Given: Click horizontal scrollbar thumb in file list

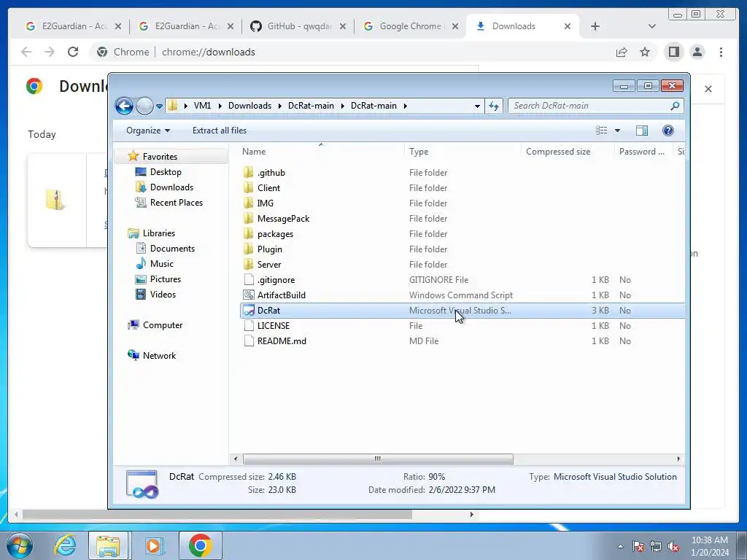Looking at the screenshot, I should [378, 459].
